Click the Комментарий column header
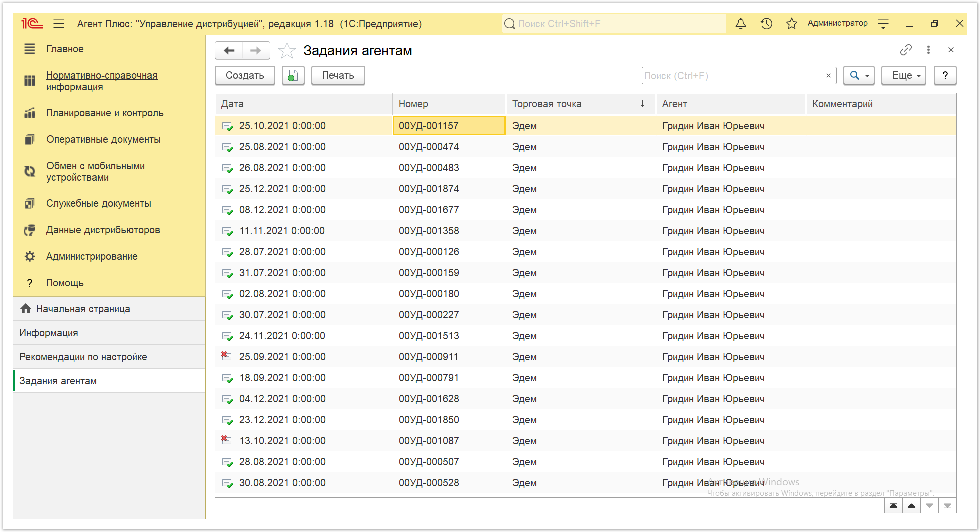 (x=881, y=104)
